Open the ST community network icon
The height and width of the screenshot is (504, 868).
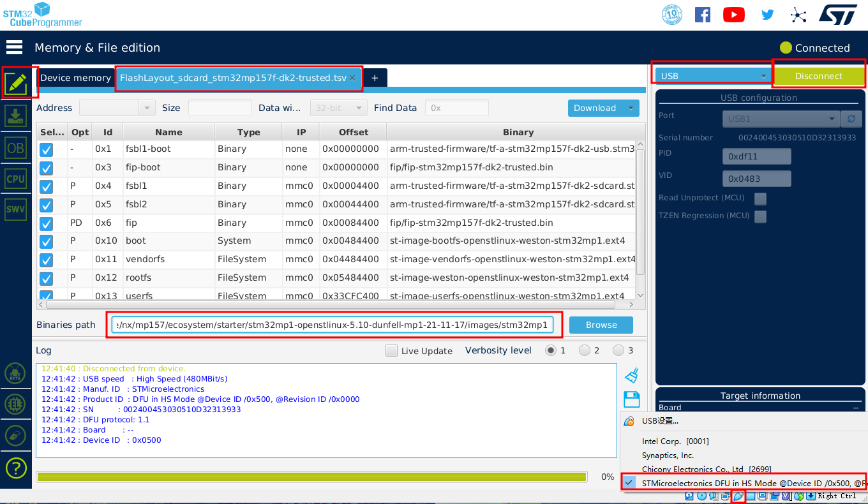click(x=798, y=15)
